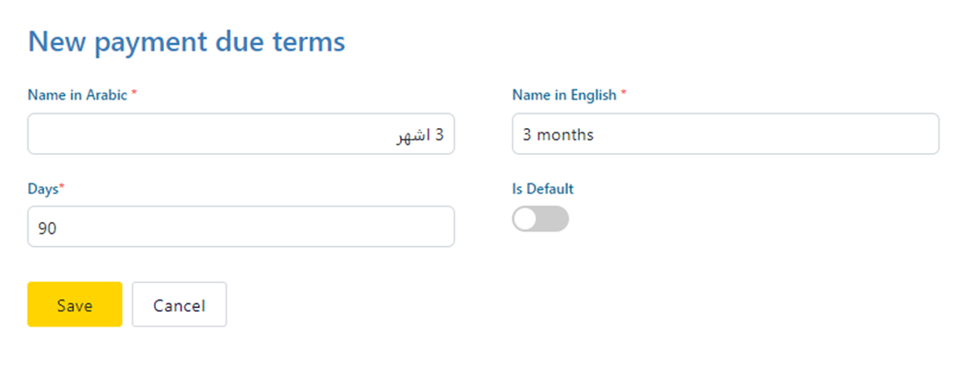Focus the Name in English input field
Screen dimensions: 980x378
725,135
